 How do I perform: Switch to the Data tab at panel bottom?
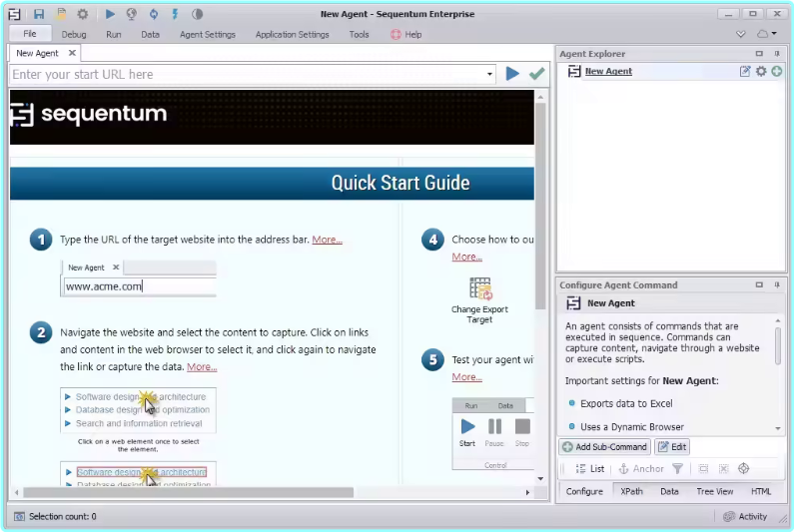pyautogui.click(x=669, y=491)
